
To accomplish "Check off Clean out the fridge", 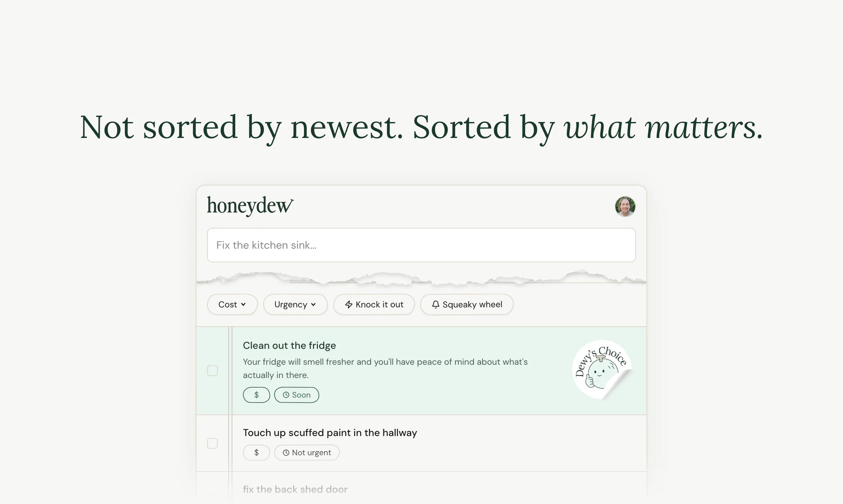I will click(x=212, y=370).
